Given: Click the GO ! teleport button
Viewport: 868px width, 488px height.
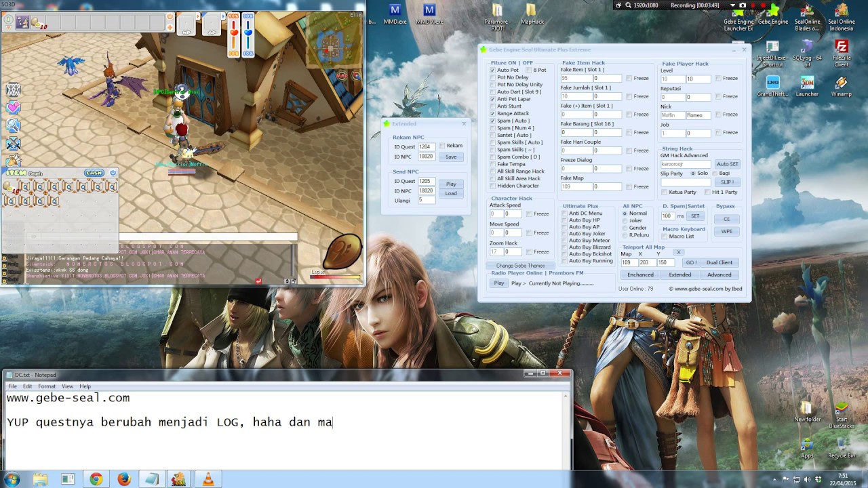Looking at the screenshot, I should point(690,262).
